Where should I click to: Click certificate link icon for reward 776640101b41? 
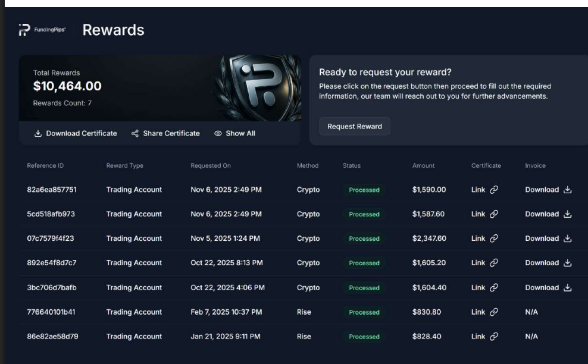[493, 312]
